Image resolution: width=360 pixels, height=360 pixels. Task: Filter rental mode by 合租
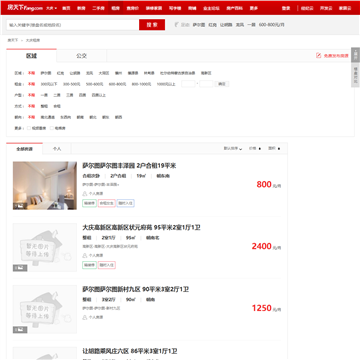click(57, 106)
